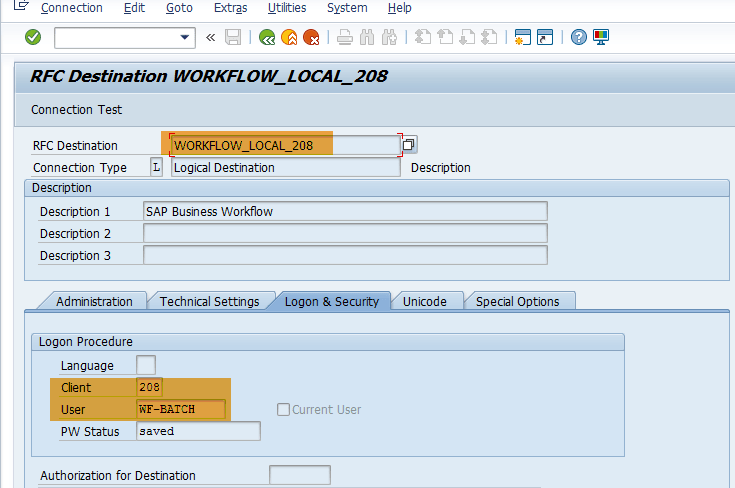
Task: Open value help next to RFC Destination
Action: coord(409,145)
